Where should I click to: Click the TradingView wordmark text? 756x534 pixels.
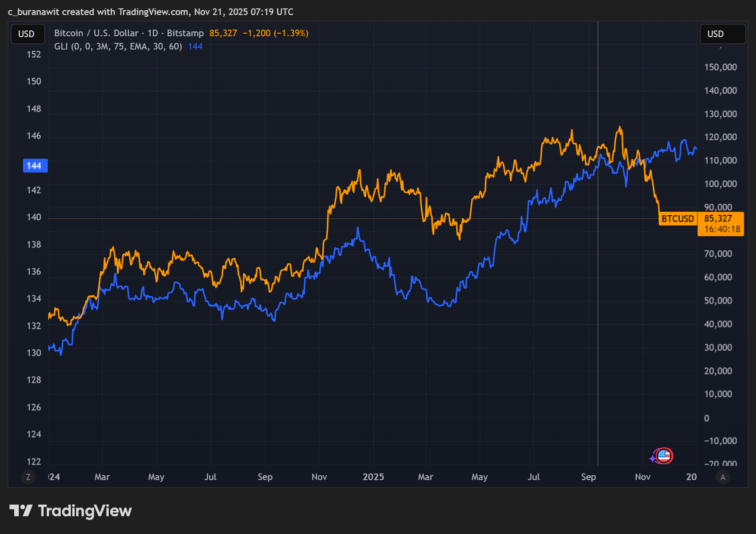point(85,511)
